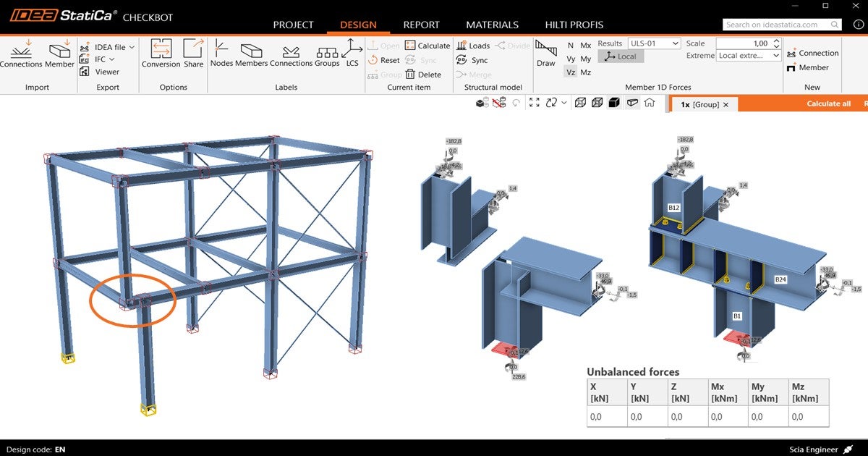
Task: Switch to REPORT tab
Action: click(421, 25)
